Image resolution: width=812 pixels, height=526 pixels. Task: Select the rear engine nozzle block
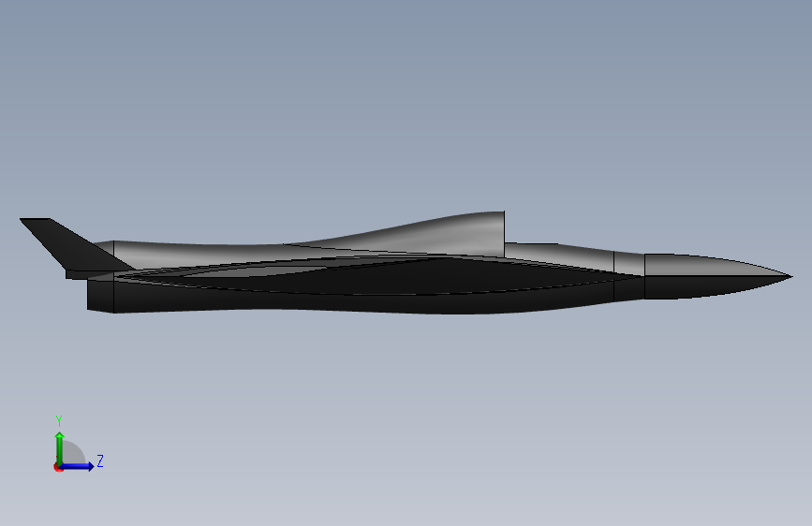coord(100,295)
